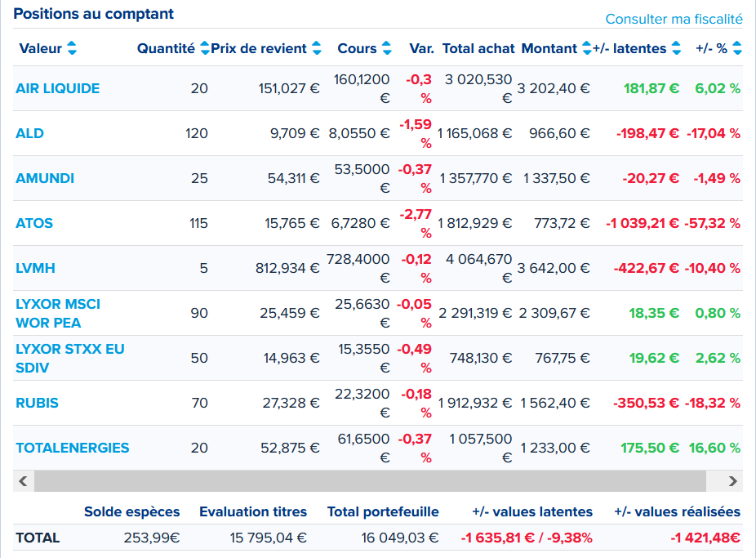This screenshot has height=558, width=756.
Task: Select LVMH loss -422,67 €
Action: (647, 268)
